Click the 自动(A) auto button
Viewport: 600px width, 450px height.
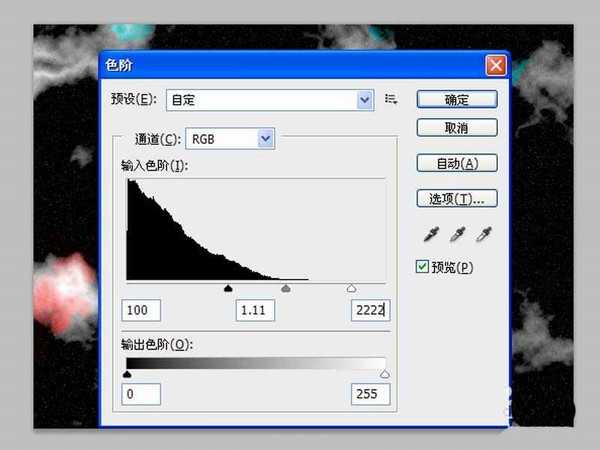click(x=456, y=163)
